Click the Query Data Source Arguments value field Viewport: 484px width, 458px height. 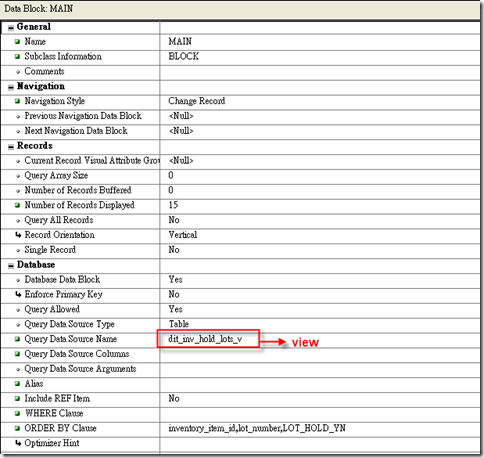(320, 369)
